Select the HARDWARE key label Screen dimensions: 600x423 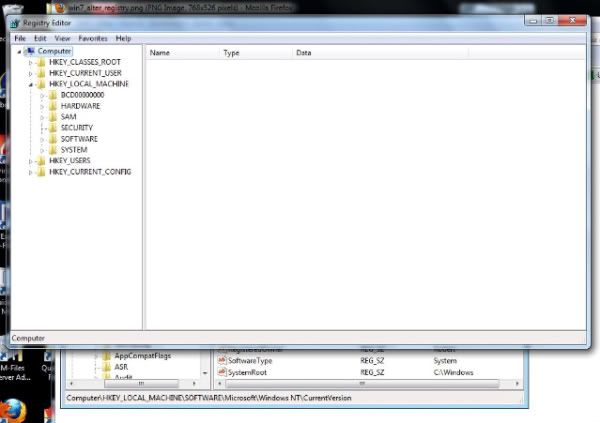click(80, 106)
